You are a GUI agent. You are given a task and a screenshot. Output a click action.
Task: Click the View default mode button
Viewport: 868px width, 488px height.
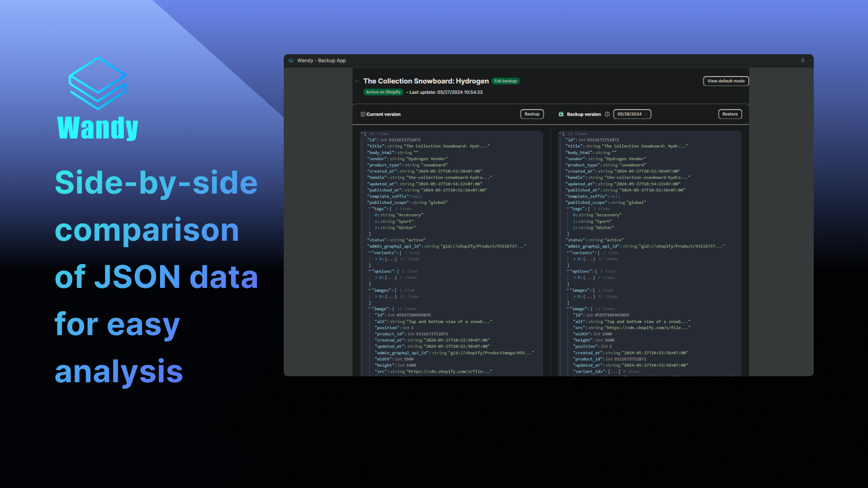point(725,81)
